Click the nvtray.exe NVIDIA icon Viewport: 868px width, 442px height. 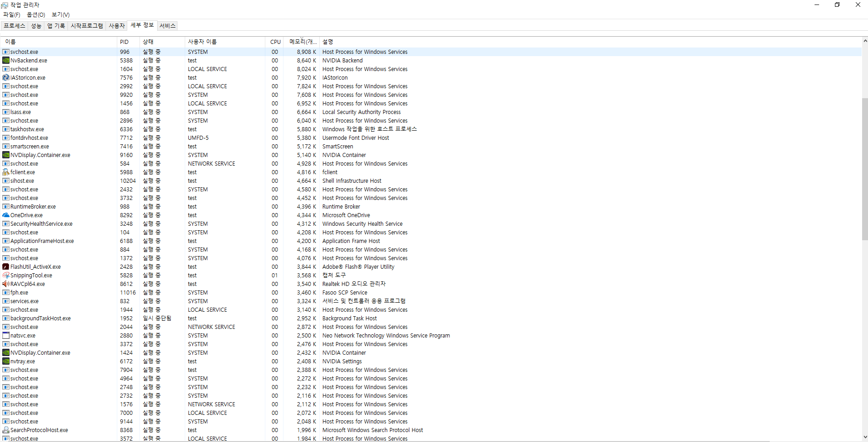[x=6, y=361]
